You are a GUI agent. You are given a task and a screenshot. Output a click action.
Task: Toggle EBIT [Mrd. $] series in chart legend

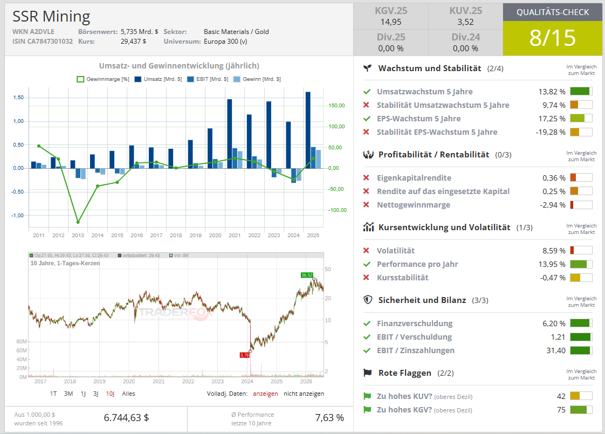point(208,79)
